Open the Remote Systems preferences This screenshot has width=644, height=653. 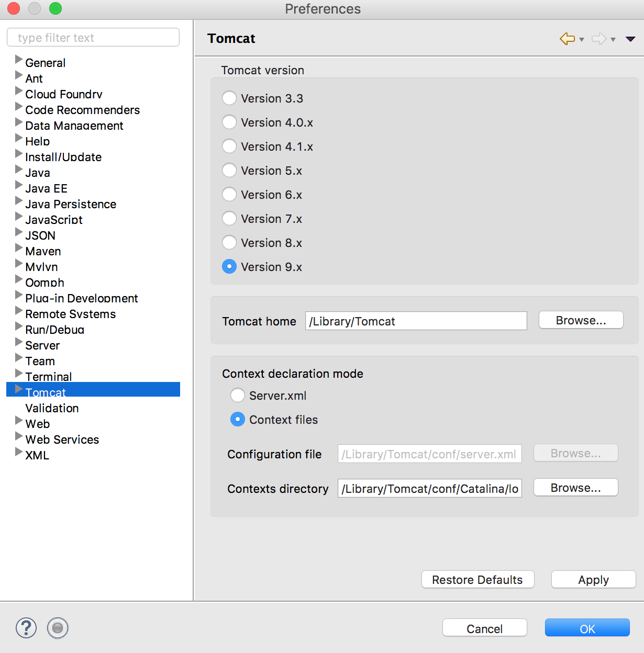pyautogui.click(x=71, y=314)
